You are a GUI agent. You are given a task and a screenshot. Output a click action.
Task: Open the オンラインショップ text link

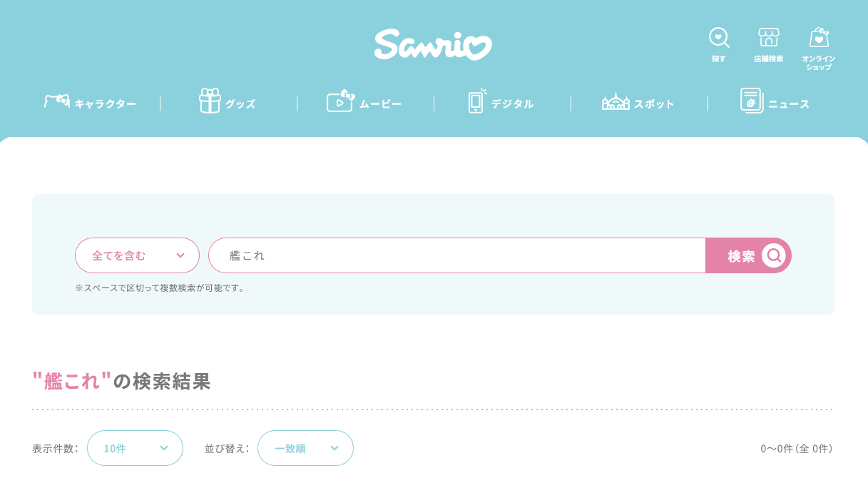coord(819,63)
